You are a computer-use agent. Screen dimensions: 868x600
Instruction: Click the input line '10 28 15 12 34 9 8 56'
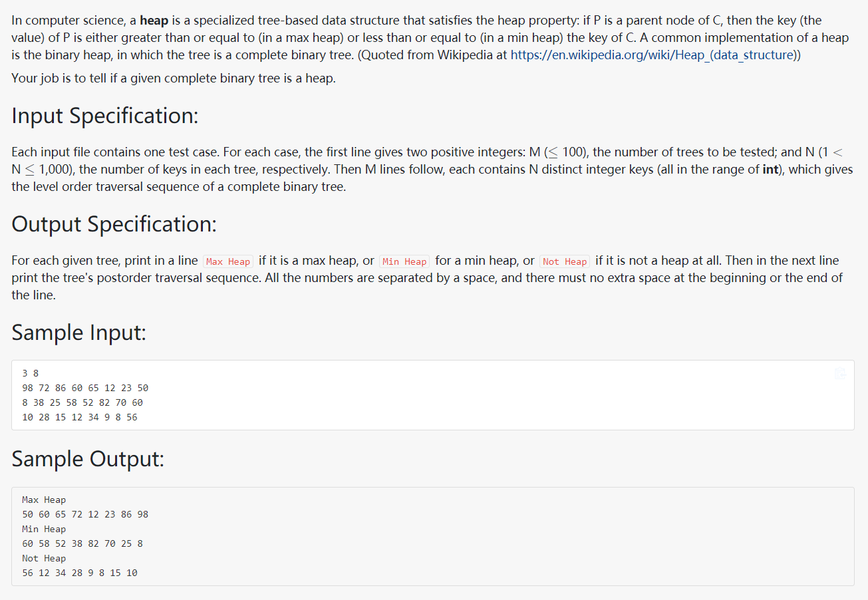[80, 417]
